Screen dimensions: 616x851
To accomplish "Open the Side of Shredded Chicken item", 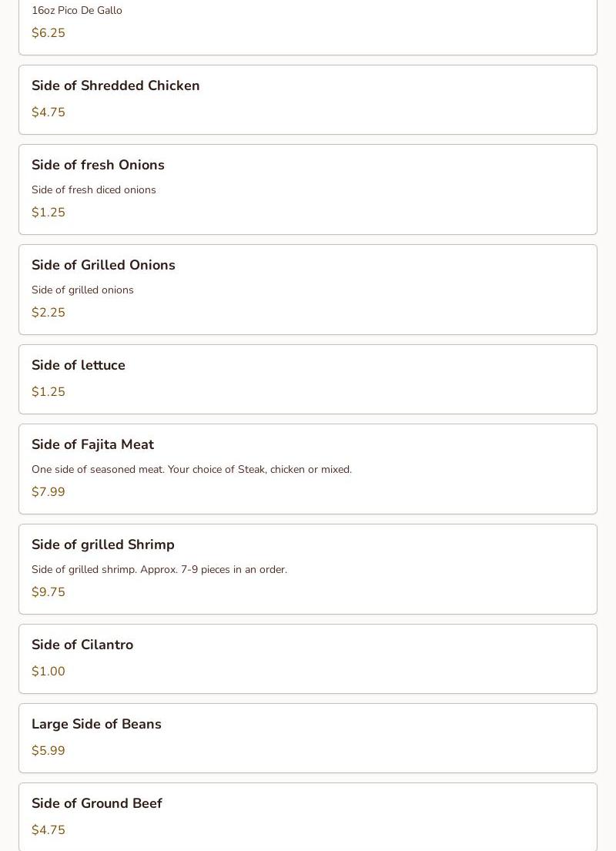I will tap(115, 86).
